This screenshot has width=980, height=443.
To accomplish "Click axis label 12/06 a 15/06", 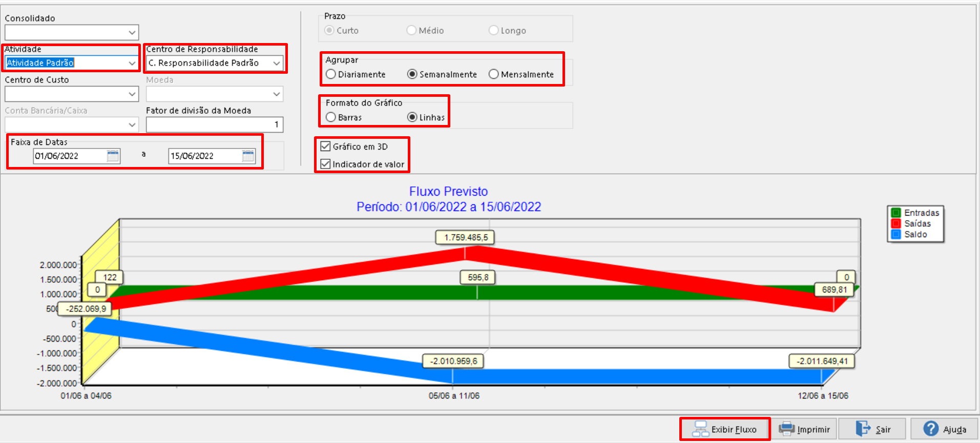I will [823, 396].
